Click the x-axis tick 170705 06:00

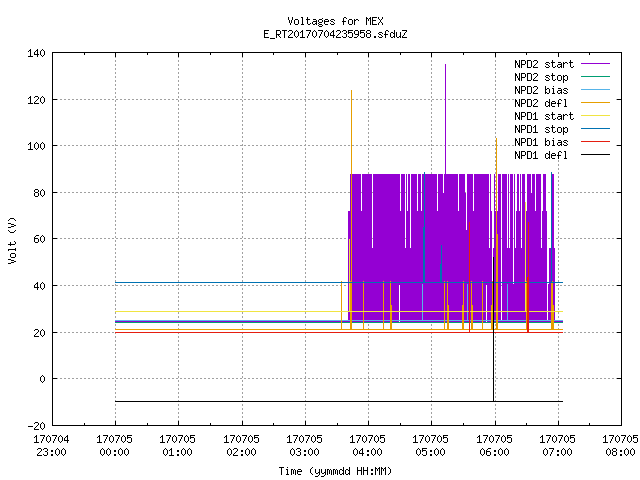click(494, 446)
